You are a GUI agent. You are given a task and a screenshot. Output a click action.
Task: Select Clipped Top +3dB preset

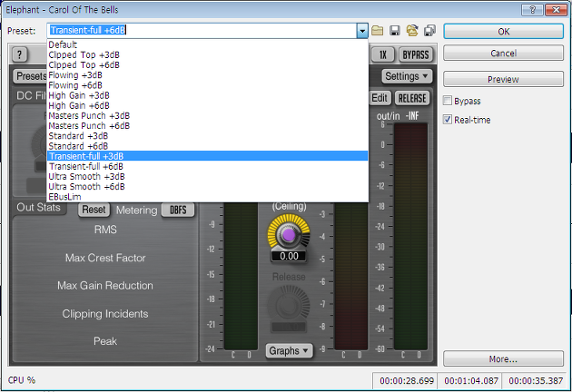(x=208, y=54)
